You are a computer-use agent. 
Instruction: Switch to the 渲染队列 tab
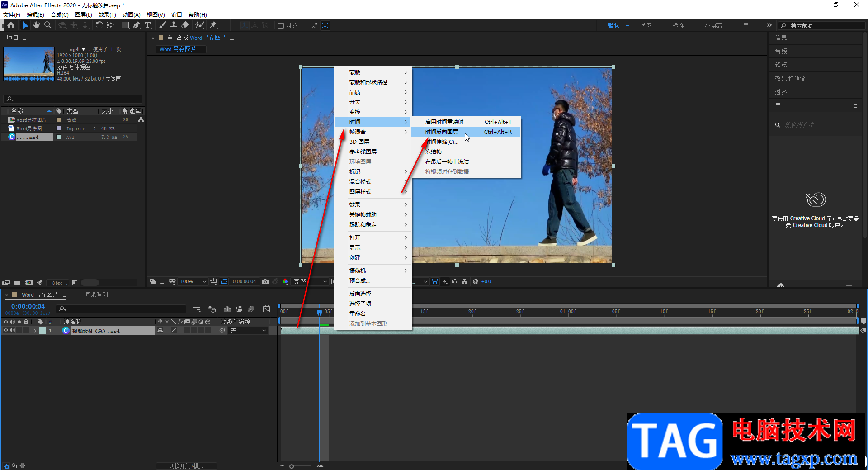pos(96,294)
